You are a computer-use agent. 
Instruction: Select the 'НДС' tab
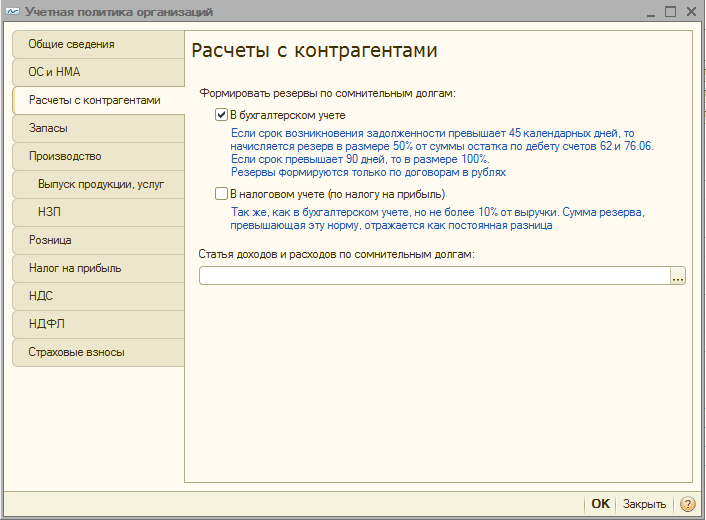[98, 296]
